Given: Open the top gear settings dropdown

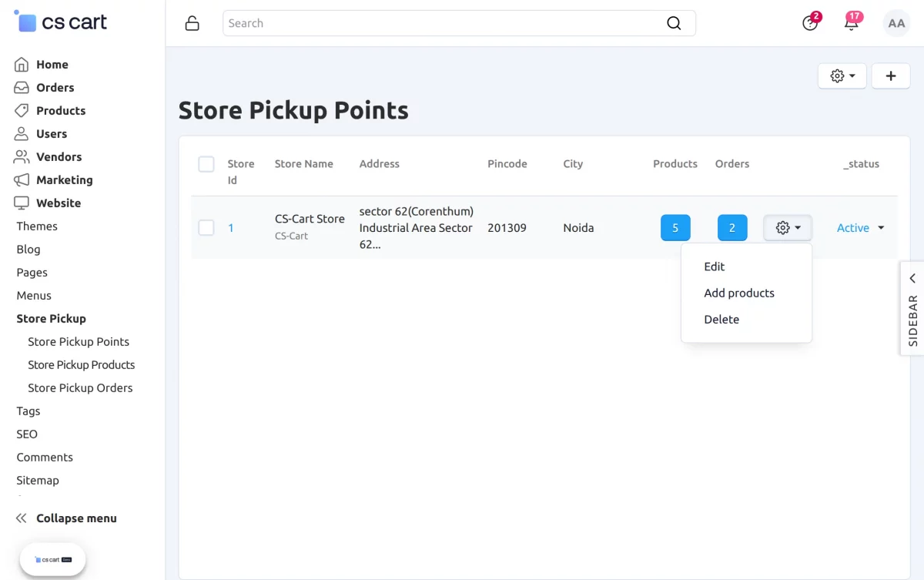Looking at the screenshot, I should pyautogui.click(x=842, y=75).
